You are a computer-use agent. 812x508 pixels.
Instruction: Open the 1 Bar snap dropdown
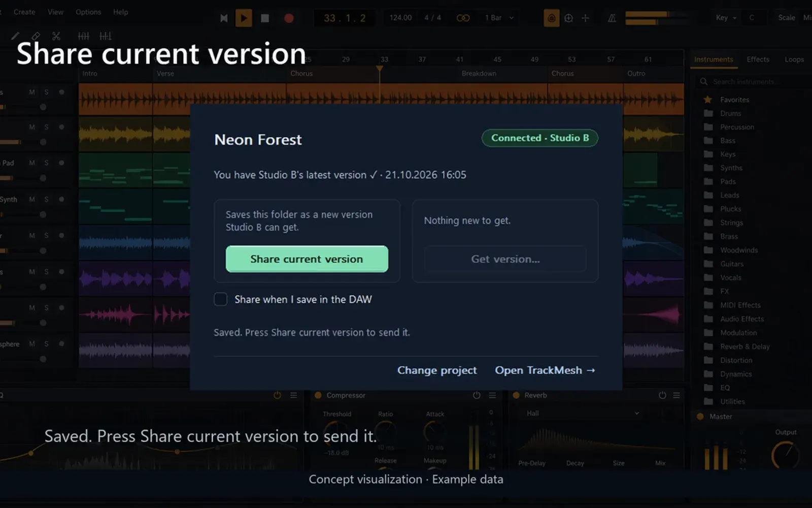[499, 18]
